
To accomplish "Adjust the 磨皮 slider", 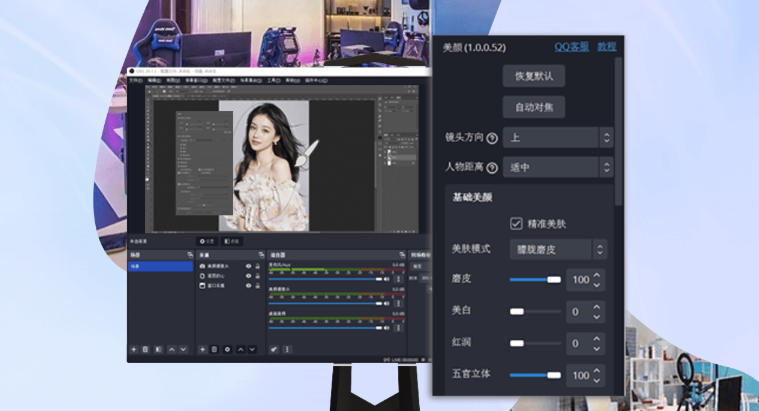I will 535,279.
